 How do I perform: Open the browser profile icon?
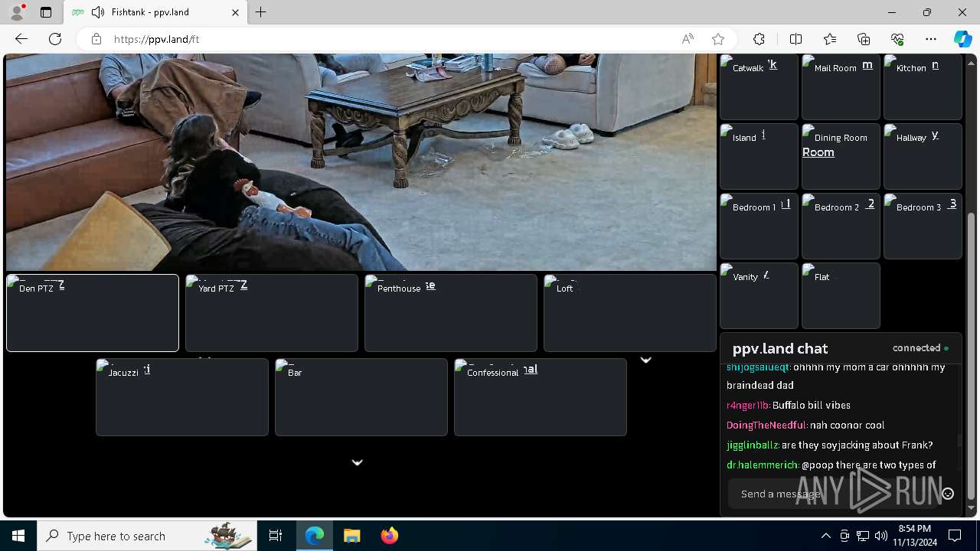[16, 12]
